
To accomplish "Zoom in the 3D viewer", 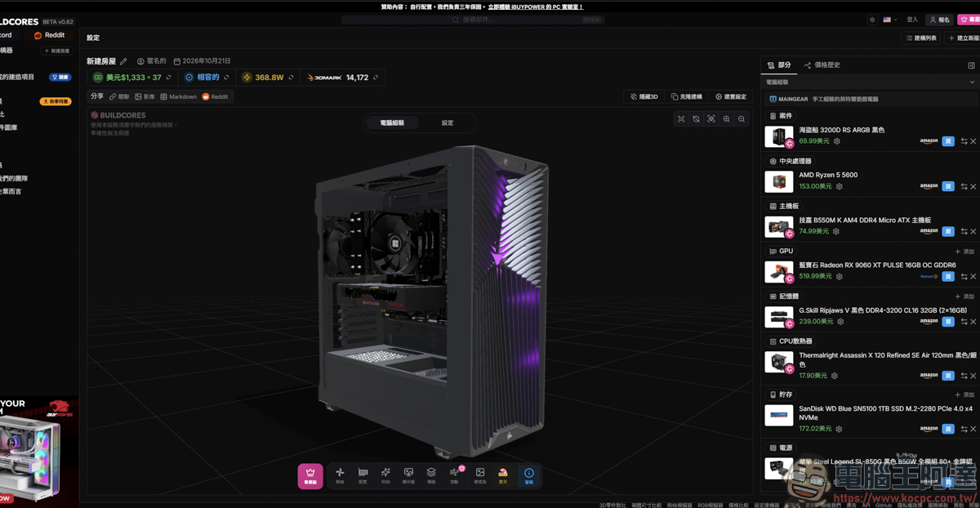I will click(726, 119).
